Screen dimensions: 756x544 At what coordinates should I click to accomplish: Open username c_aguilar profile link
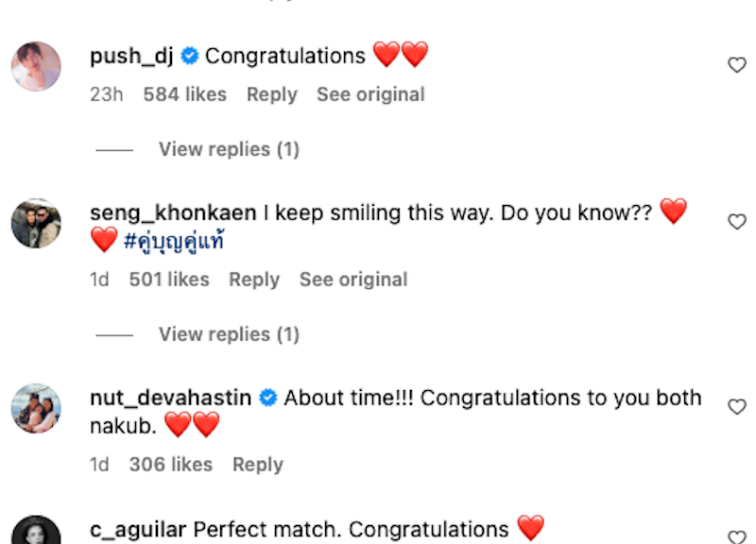[138, 530]
